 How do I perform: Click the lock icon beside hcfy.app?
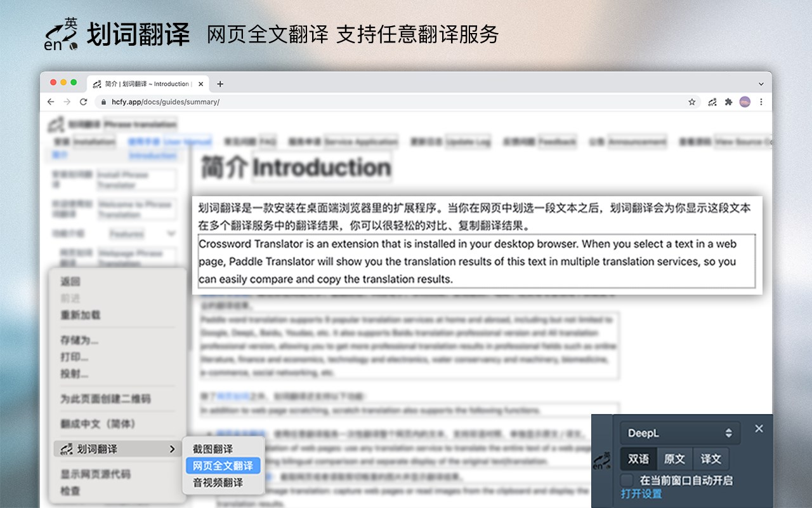coord(103,102)
